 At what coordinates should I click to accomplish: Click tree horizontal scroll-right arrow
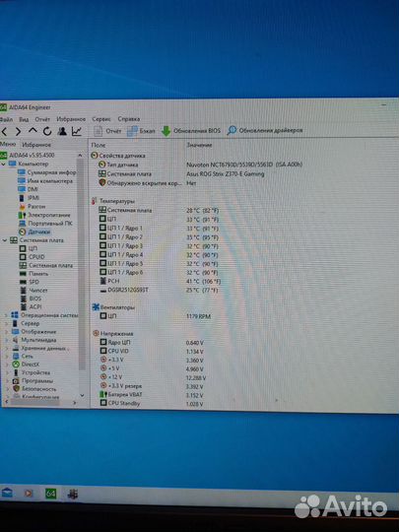[x=75, y=403]
